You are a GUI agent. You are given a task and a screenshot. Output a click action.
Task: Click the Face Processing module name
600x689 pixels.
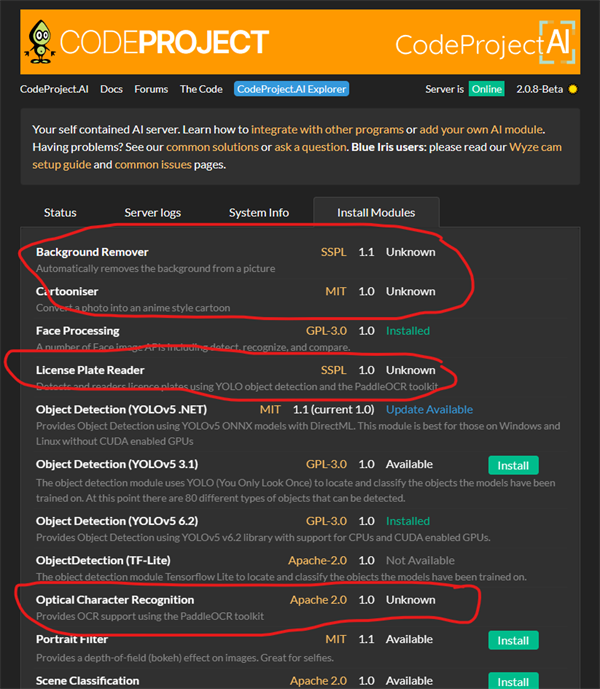[78, 331]
